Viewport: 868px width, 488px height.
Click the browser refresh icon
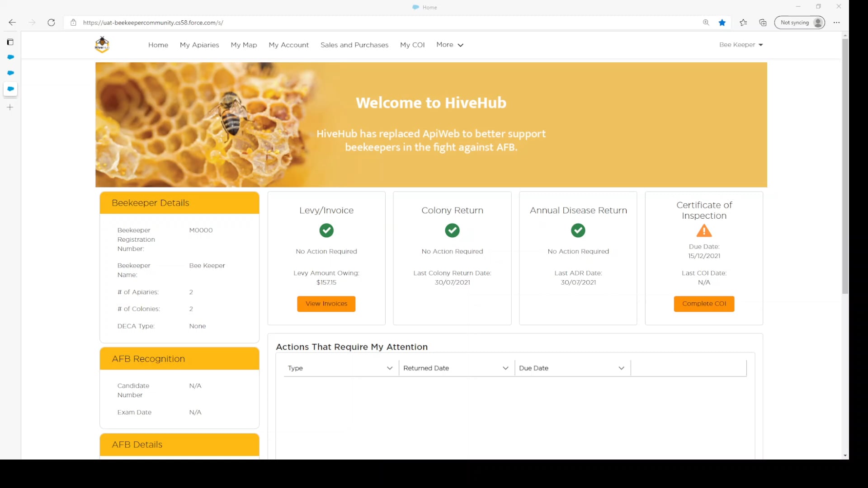pyautogui.click(x=51, y=23)
